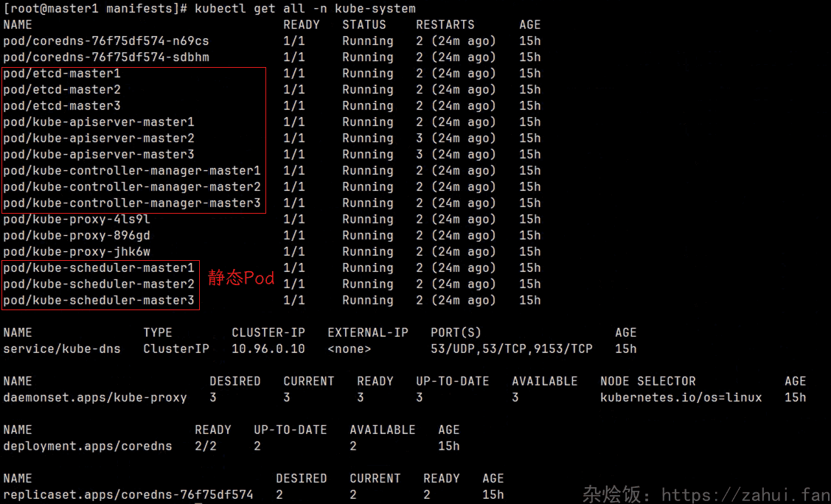
Task: Click pod/kube-scheduler-master1 entry
Action: 99,268
